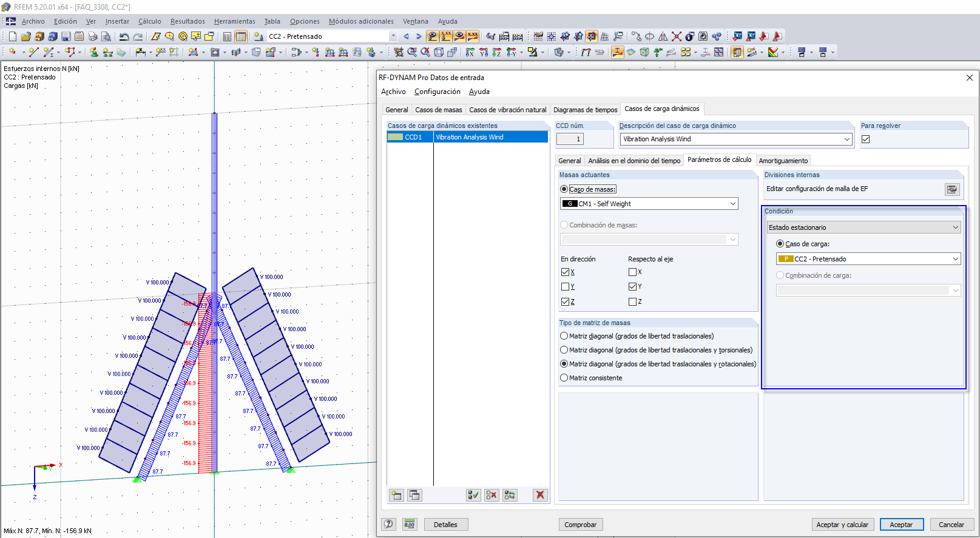The image size is (980, 538).
Task: Open the help icon in the dialog
Action: point(389,524)
